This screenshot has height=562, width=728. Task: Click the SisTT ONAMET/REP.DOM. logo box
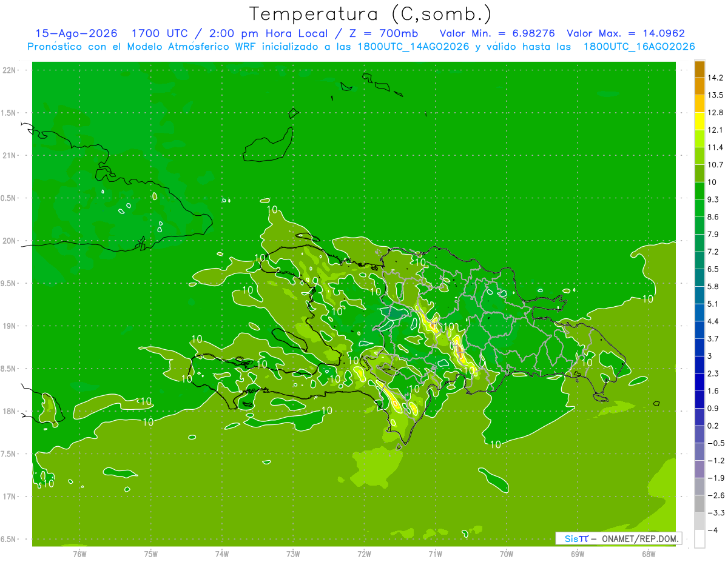click(619, 538)
